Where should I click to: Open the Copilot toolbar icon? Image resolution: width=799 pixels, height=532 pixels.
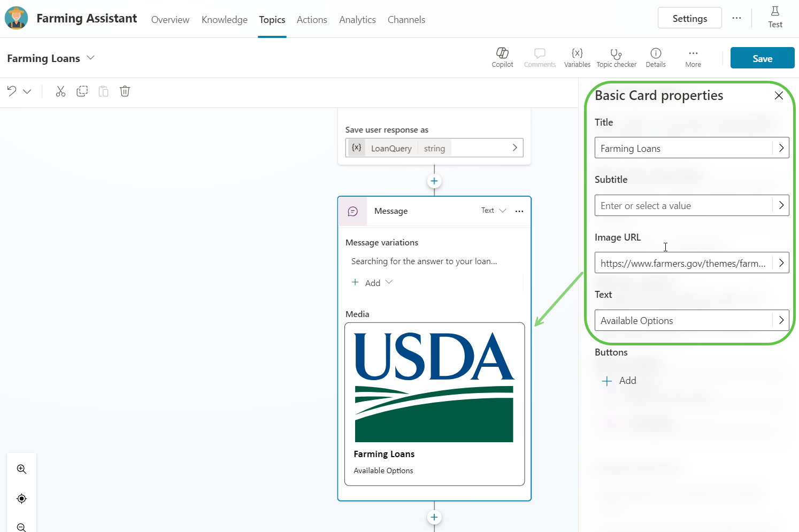pos(502,57)
